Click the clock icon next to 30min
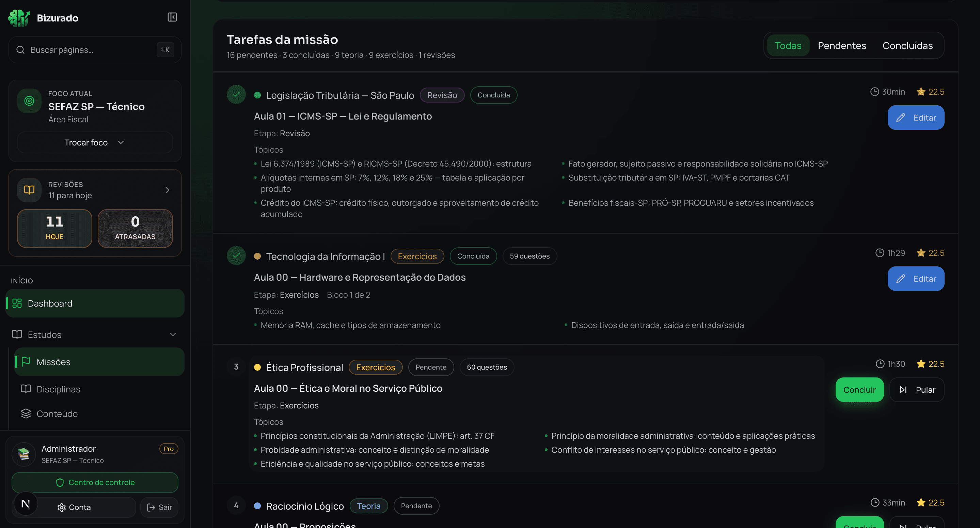980x528 pixels. click(x=875, y=92)
